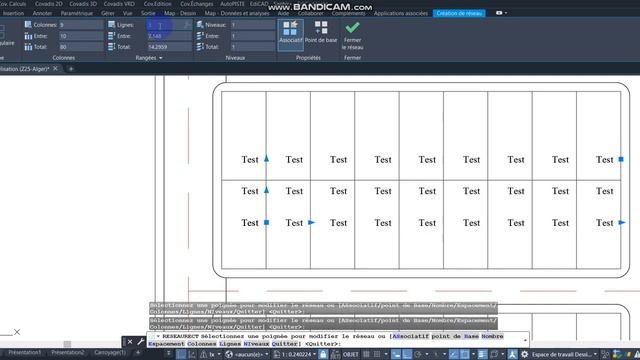This screenshot has height=360, width=640.
Task: Switch to the Annoter ribbon tab
Action: 42,13
